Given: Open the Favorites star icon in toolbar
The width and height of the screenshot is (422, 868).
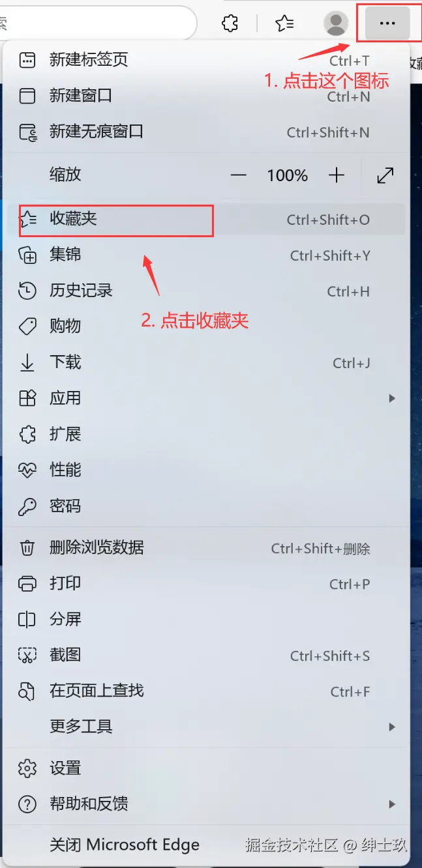Looking at the screenshot, I should click(284, 24).
